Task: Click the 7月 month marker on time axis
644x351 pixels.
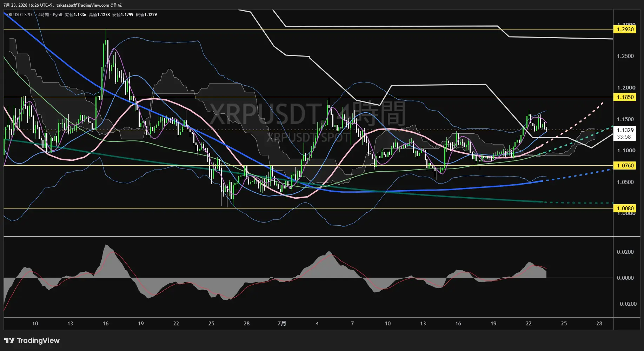Action: click(x=282, y=324)
